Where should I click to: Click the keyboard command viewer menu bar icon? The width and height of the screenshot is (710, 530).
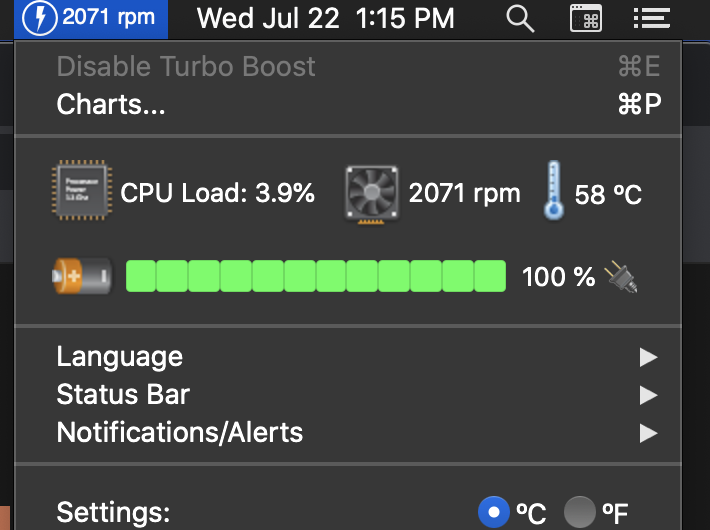586,18
